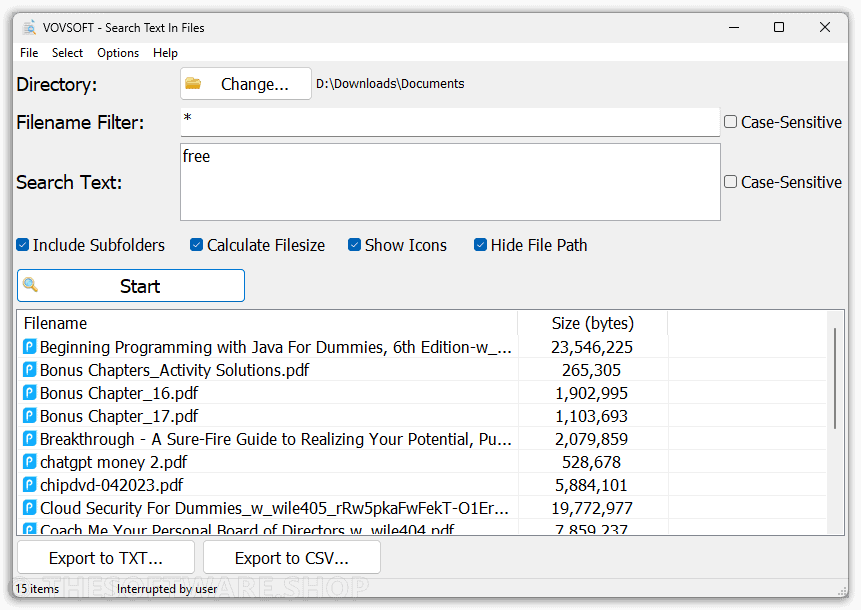Uncheck Include Subfolders option

(x=23, y=245)
